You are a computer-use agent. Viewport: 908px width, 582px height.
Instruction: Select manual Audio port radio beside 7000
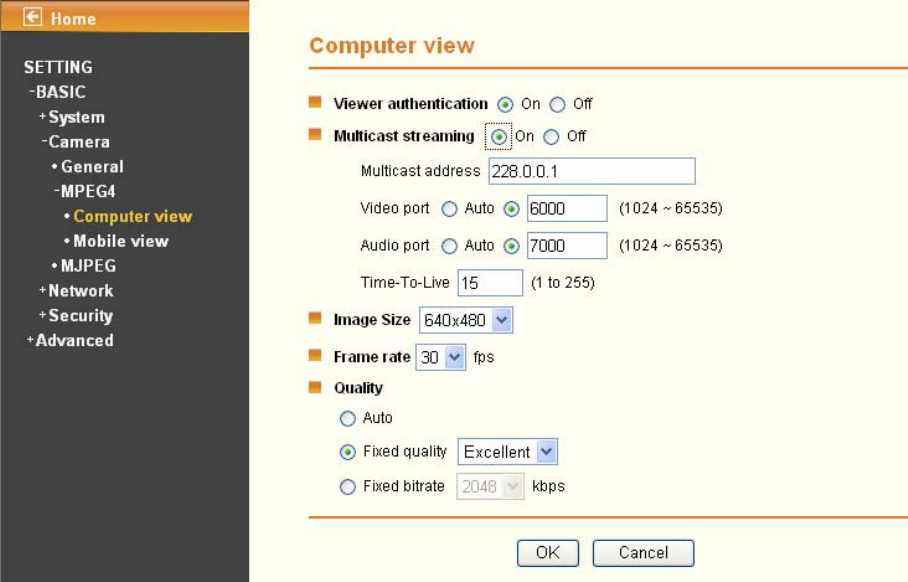[511, 246]
